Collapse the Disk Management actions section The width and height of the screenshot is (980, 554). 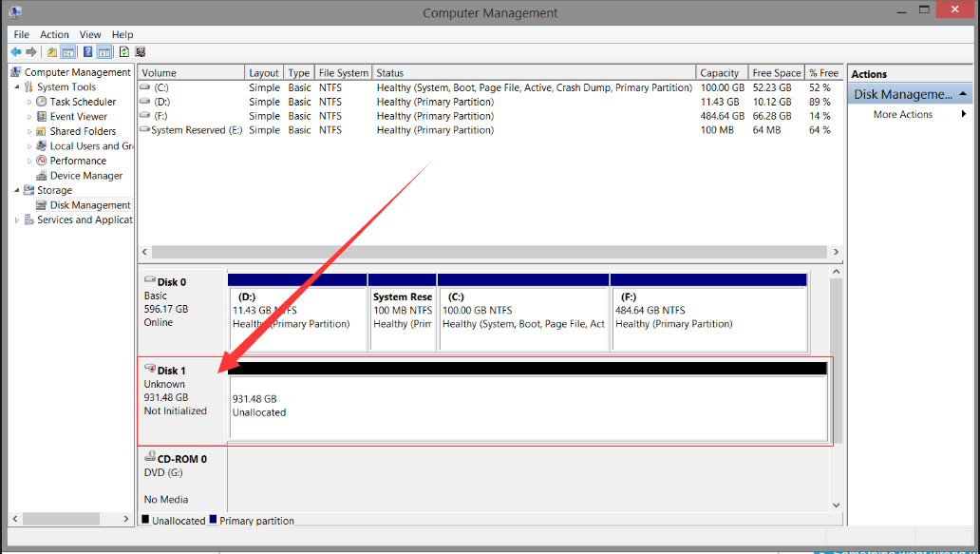coord(964,94)
